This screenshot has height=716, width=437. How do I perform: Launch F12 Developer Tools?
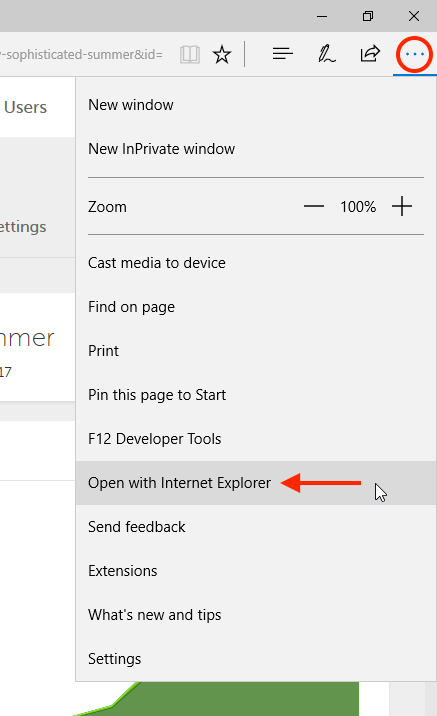tap(256, 439)
